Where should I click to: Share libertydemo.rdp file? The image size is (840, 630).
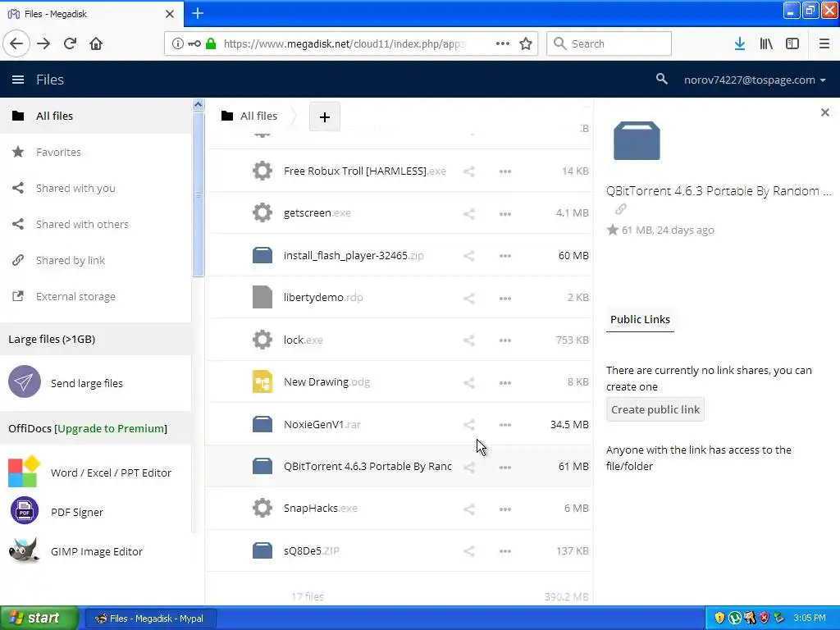468,298
